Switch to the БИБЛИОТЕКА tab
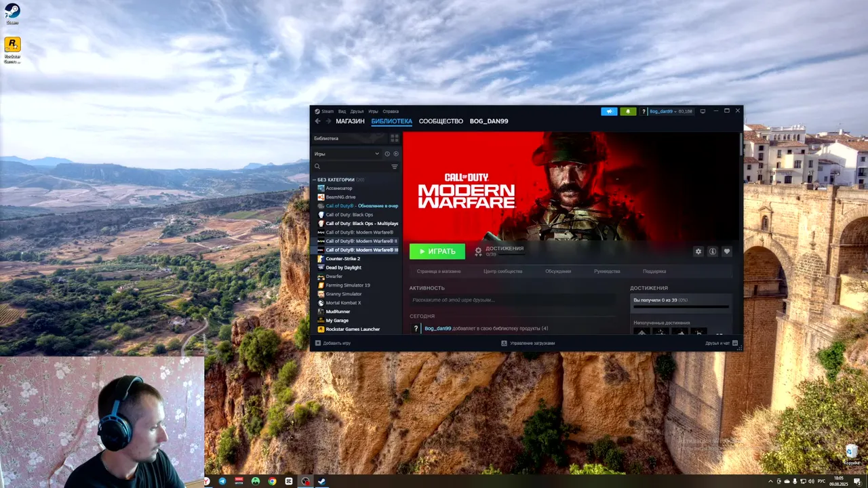Viewport: 868px width, 488px height. click(x=391, y=121)
